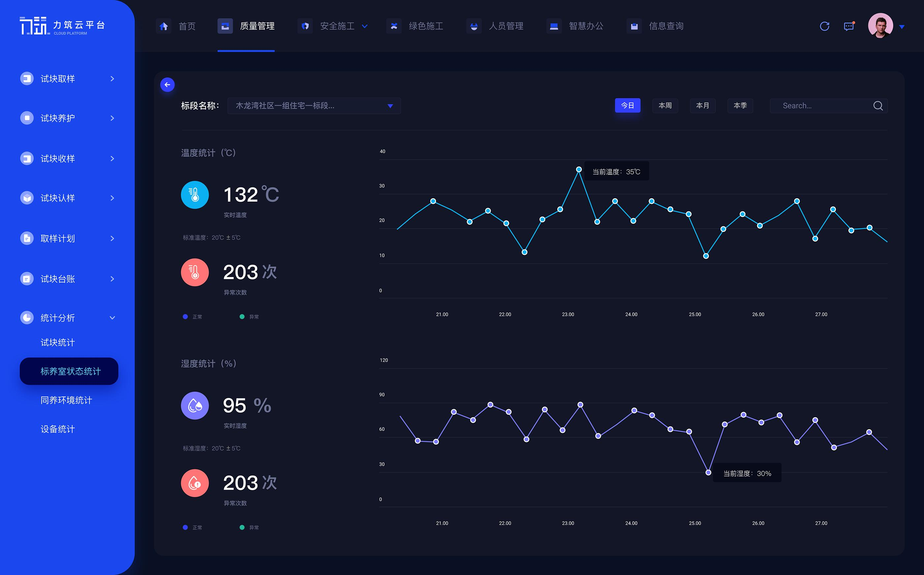Click the 异常 green legend dot in temperature
Image resolution: width=924 pixels, height=575 pixels.
tap(242, 317)
